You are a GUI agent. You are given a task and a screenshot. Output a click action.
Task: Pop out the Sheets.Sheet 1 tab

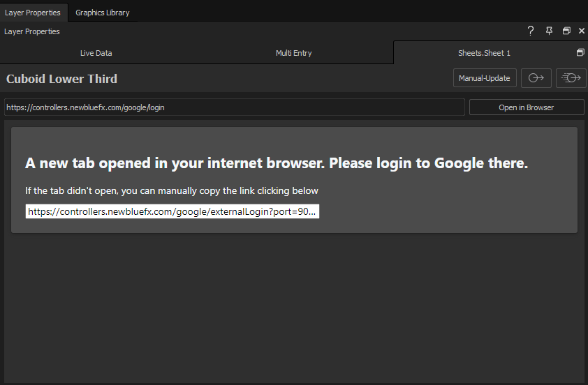coord(580,52)
